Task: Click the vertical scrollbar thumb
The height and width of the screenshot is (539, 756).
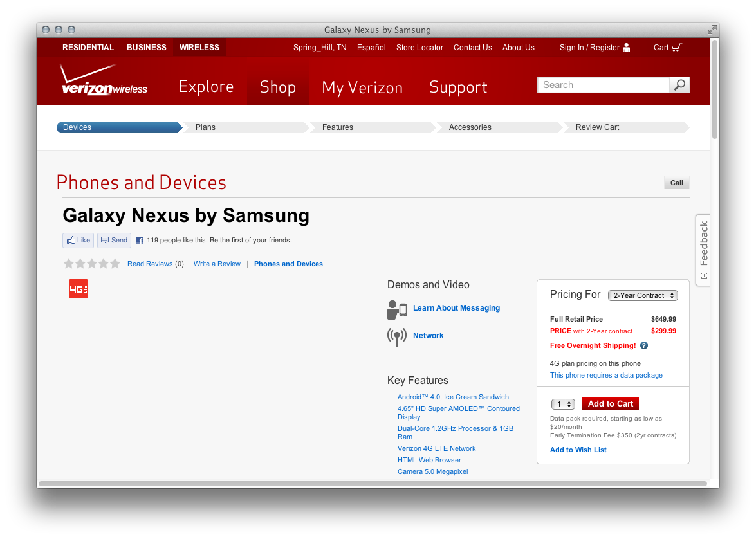Action: pos(715,89)
